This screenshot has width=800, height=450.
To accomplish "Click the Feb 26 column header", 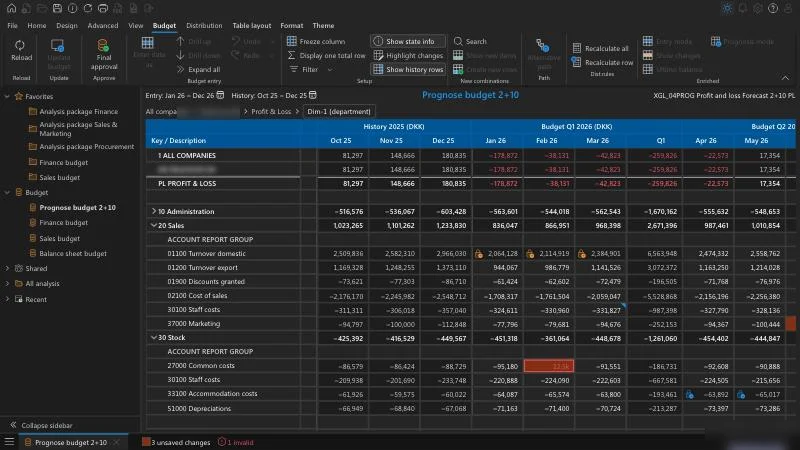I will click(546, 140).
